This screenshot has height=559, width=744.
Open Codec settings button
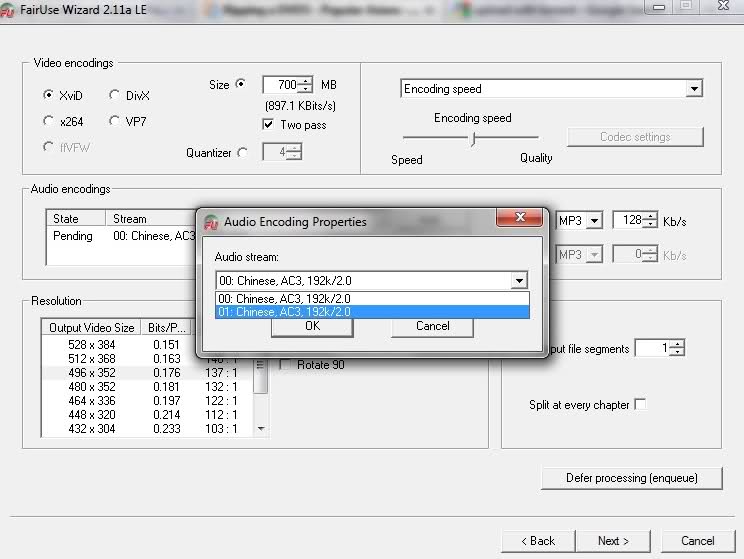pos(635,137)
